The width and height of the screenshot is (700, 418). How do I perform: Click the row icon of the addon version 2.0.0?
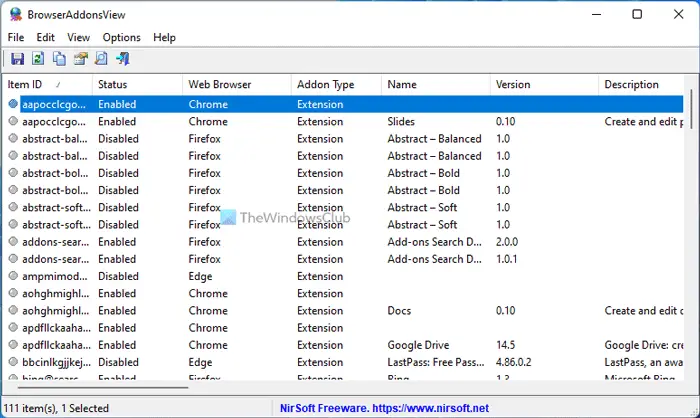tap(13, 242)
